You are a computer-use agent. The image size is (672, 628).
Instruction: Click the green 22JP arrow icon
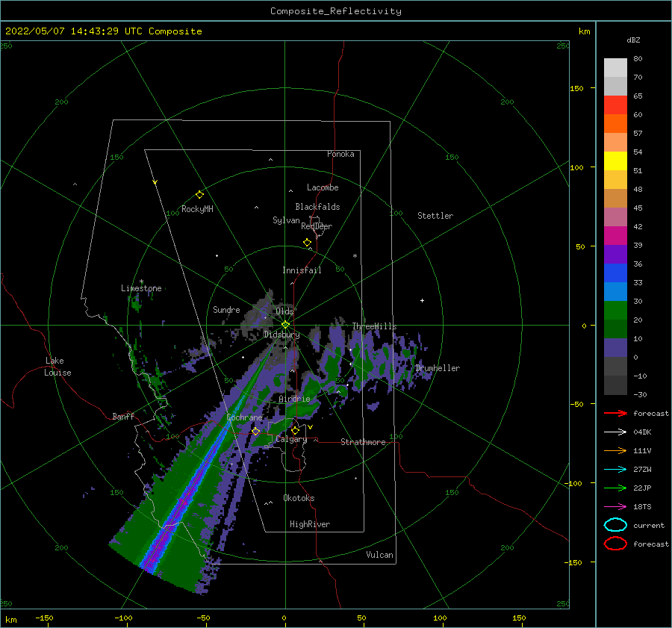click(615, 488)
